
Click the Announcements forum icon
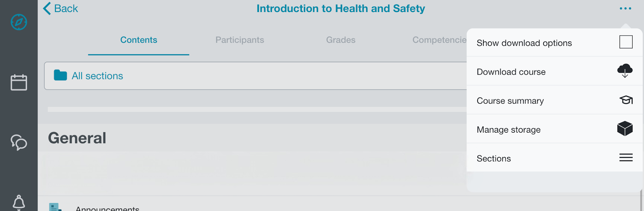pyautogui.click(x=55, y=207)
